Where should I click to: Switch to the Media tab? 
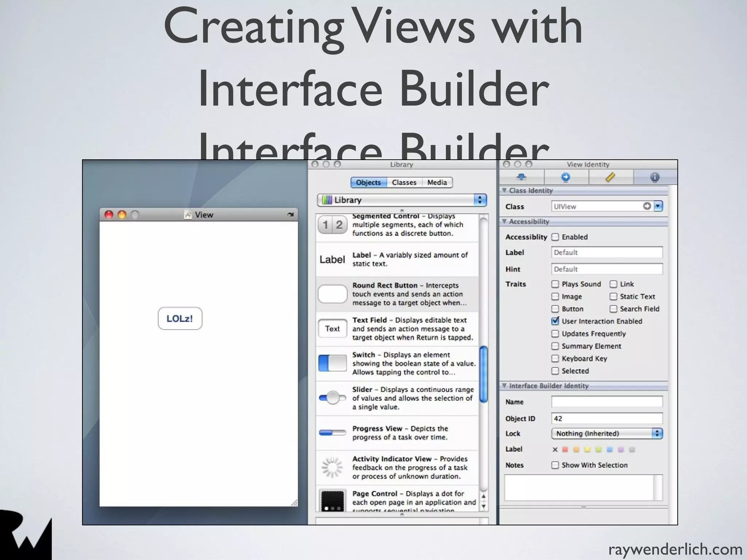437,182
